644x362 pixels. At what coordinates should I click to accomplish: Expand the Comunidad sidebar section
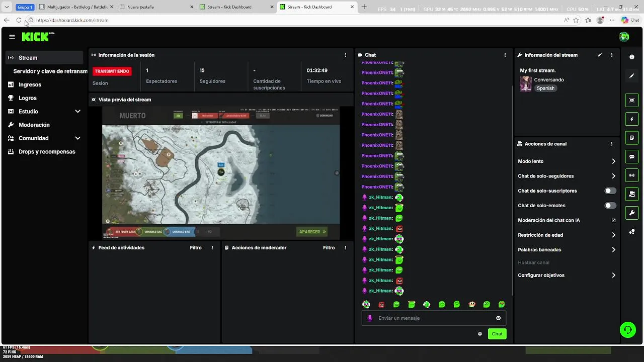77,138
